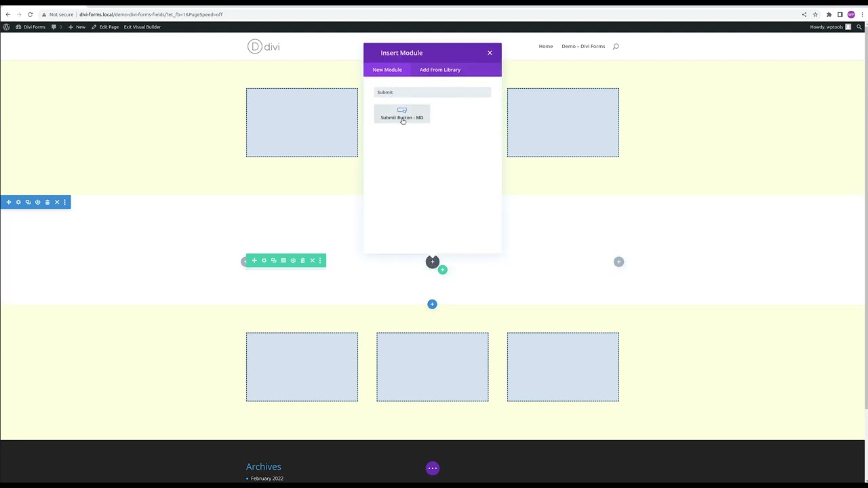The image size is (868, 488).
Task: Click green add row plus button
Action: (442, 270)
